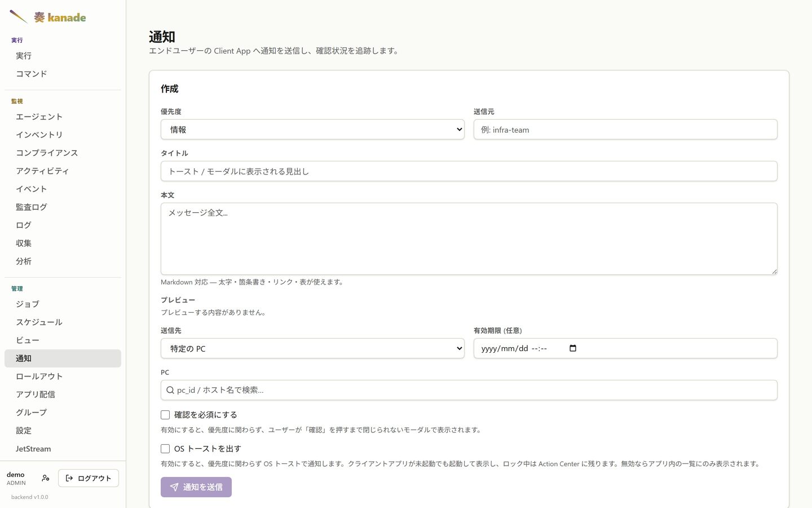Open ロールアウト page

[63, 376]
